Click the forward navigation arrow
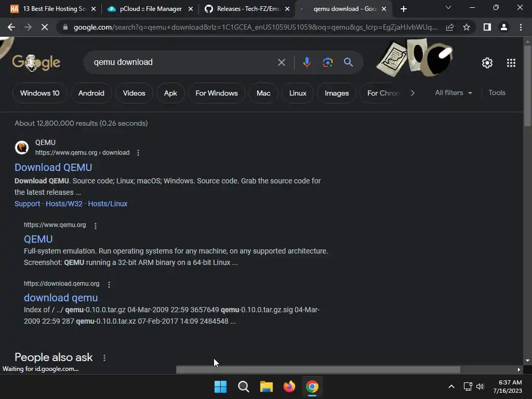Image resolution: width=532 pixels, height=399 pixels. tap(28, 27)
